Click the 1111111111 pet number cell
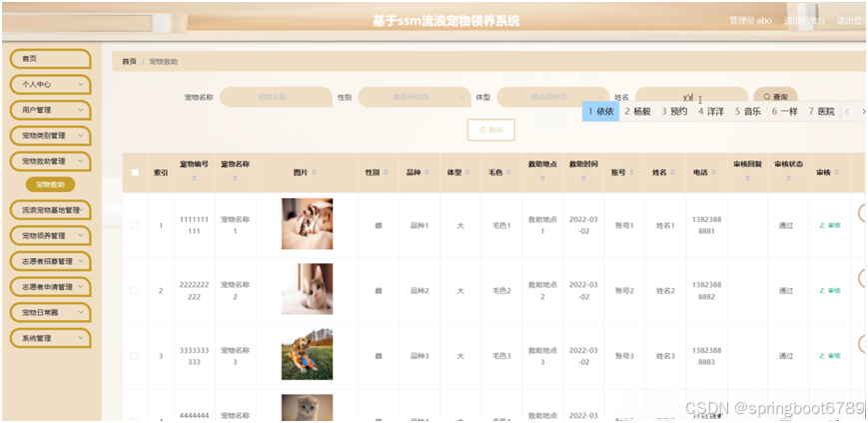The height and width of the screenshot is (423, 868). [x=195, y=225]
